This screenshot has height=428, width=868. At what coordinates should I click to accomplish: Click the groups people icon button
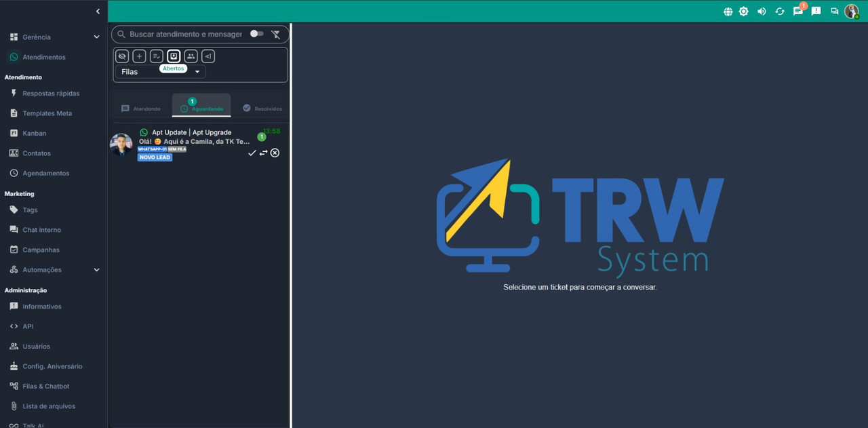point(191,56)
